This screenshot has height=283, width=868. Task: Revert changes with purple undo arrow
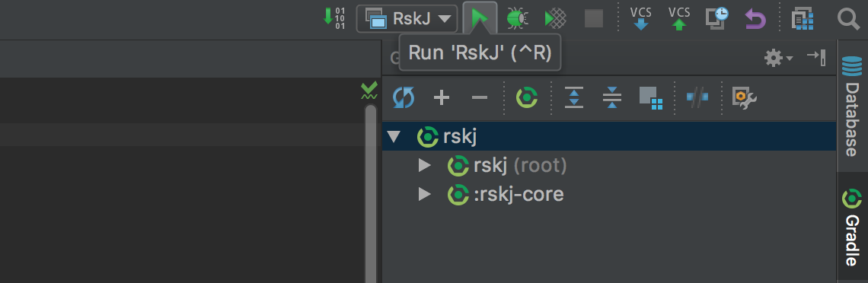coord(755,19)
